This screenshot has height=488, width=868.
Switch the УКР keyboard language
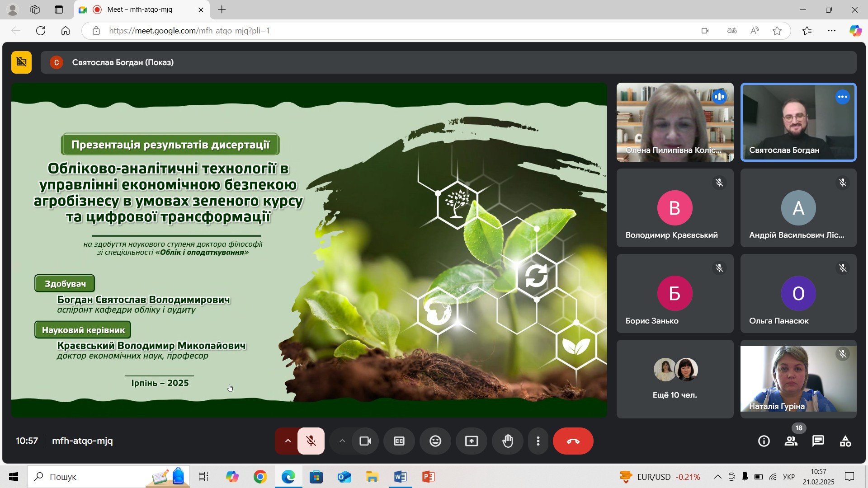tap(789, 477)
